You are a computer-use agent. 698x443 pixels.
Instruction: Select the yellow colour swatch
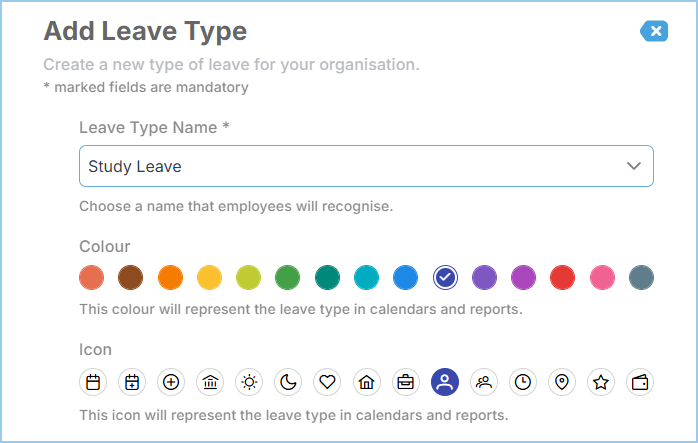pos(209,277)
